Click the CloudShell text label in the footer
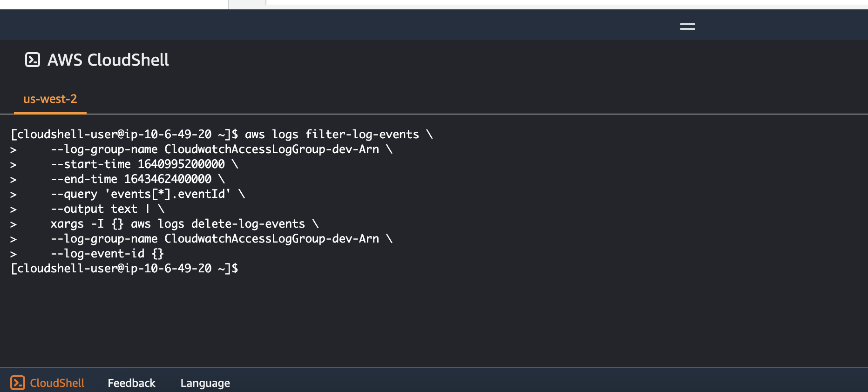 pos(57,383)
